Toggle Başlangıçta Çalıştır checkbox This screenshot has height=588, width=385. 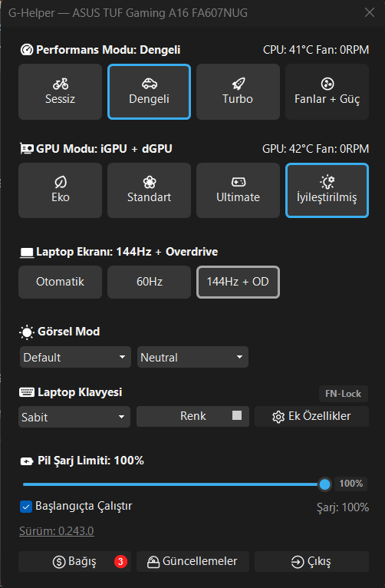pos(26,507)
